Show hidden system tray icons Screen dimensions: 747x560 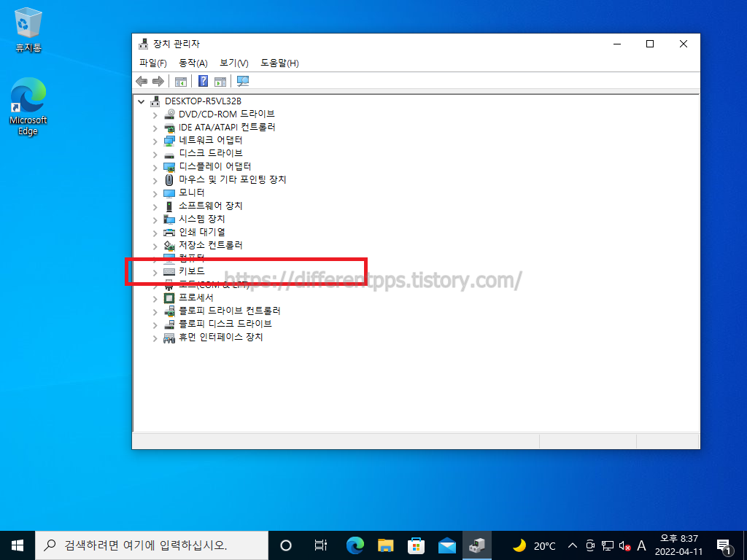click(573, 545)
